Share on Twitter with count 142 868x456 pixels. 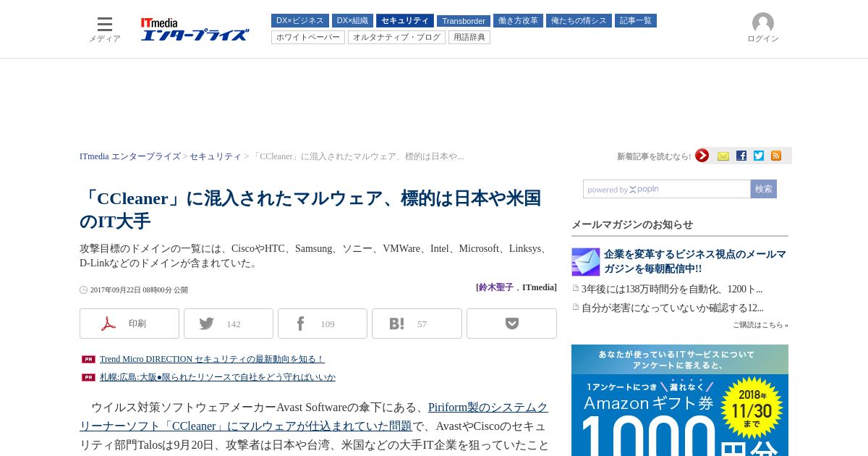pyautogui.click(x=229, y=324)
